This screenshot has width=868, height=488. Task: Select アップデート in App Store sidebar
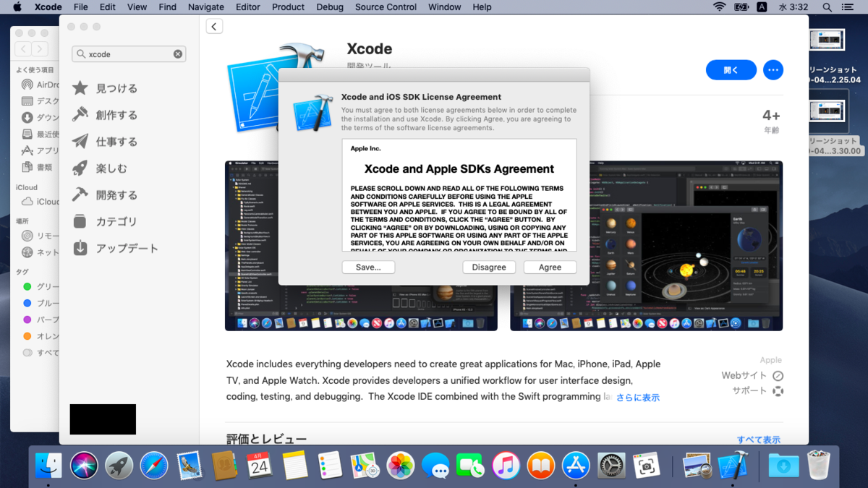(115, 248)
